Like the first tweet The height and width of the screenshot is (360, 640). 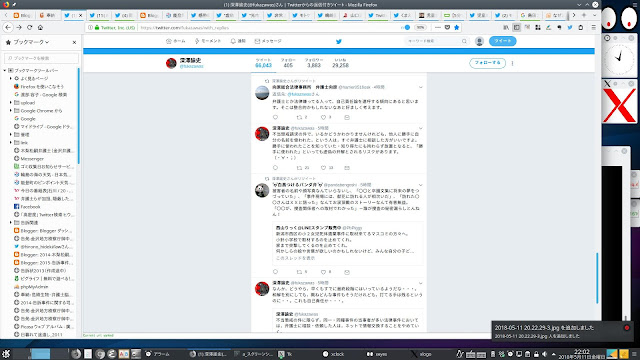(323, 118)
